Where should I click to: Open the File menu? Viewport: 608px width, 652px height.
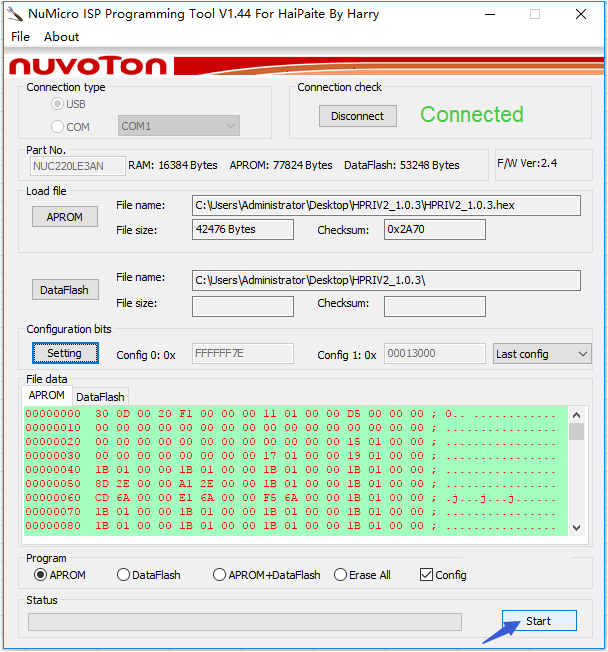(x=20, y=37)
